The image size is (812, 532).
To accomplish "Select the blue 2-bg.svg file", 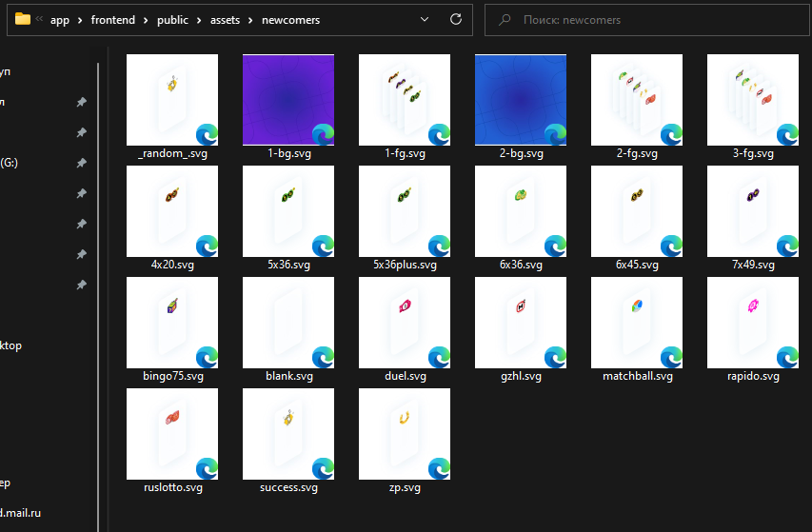I will (x=521, y=100).
